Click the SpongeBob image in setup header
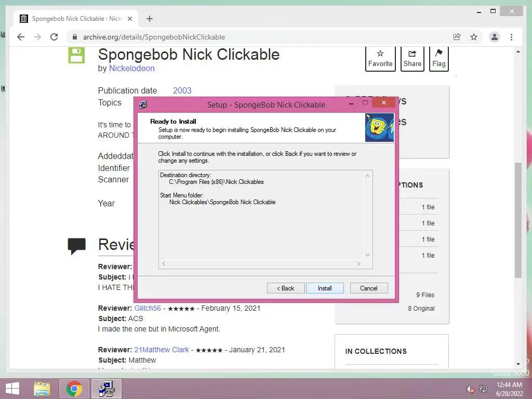 379,128
